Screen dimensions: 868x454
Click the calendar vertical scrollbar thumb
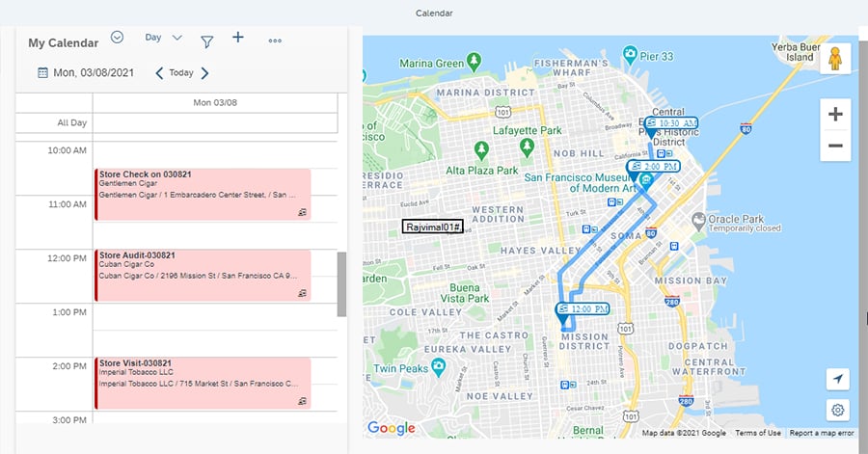[x=341, y=284]
